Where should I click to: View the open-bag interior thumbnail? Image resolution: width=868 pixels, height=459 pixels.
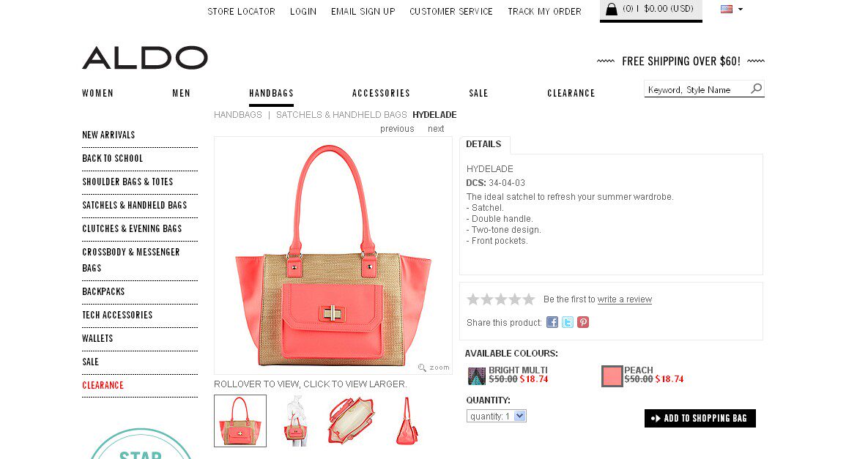(350, 421)
